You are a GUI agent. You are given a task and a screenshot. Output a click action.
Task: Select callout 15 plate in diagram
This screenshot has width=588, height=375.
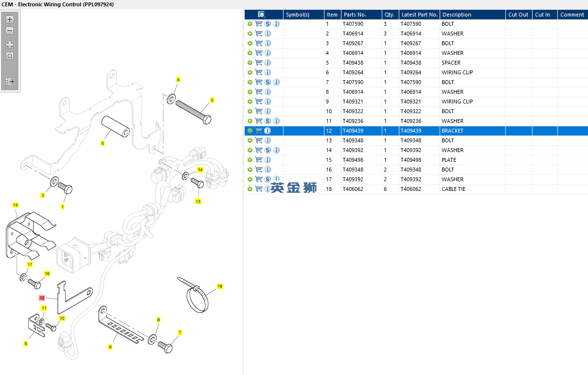[x=15, y=205]
